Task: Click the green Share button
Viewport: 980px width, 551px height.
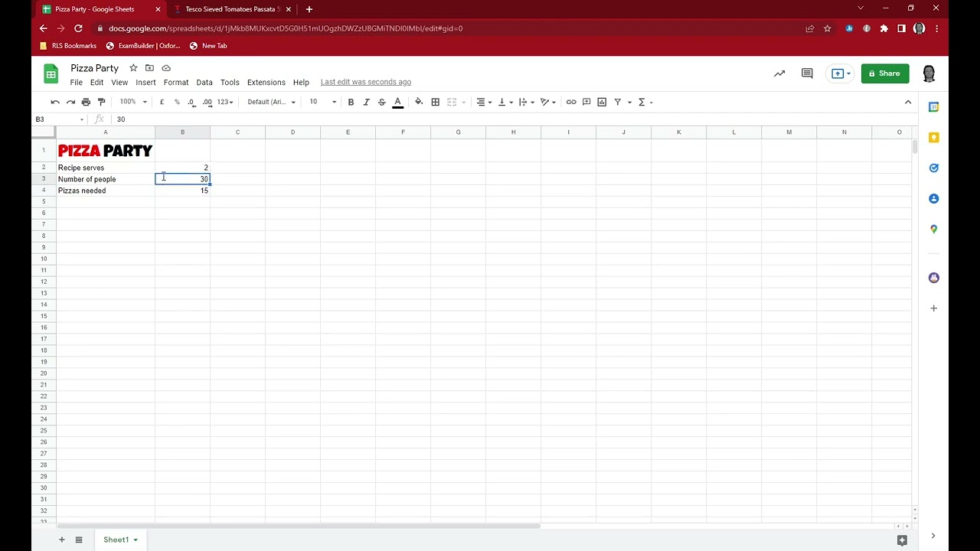Action: 885,73
